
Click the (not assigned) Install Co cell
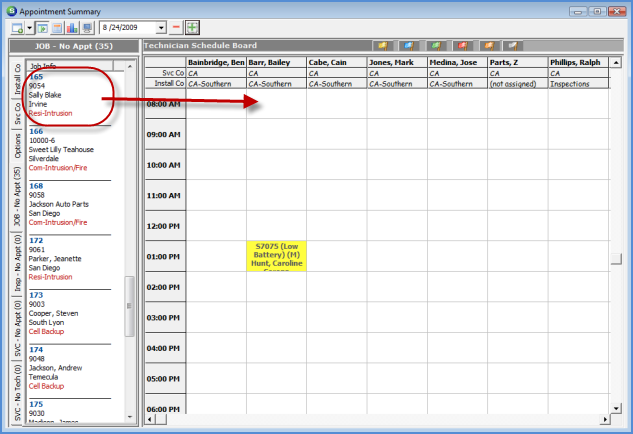tap(518, 84)
